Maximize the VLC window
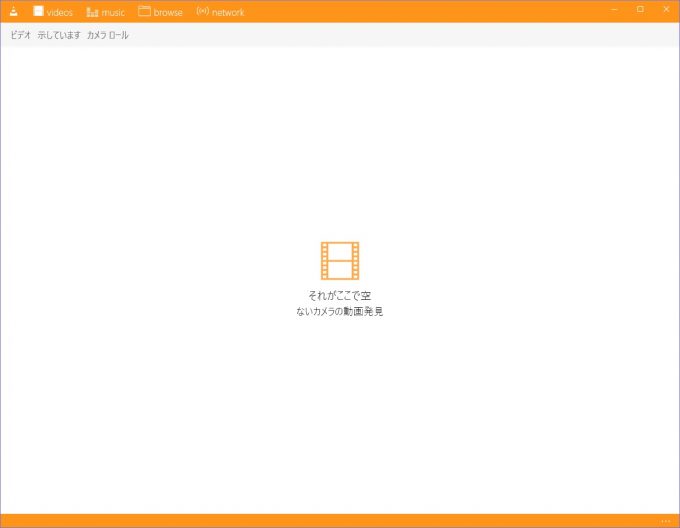The width and height of the screenshot is (680, 528). point(640,9)
